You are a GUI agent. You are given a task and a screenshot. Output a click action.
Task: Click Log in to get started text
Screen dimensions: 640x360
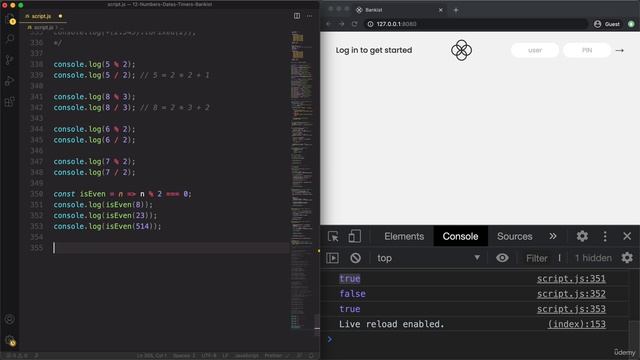(374, 50)
